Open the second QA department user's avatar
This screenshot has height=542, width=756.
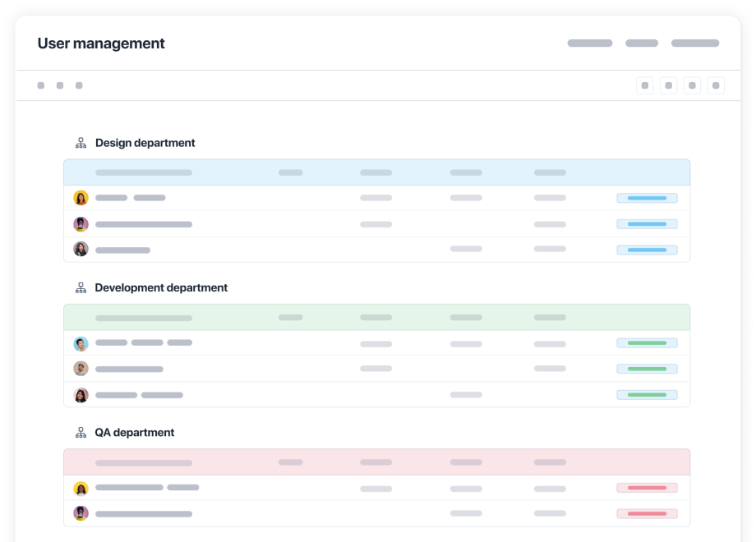81,513
